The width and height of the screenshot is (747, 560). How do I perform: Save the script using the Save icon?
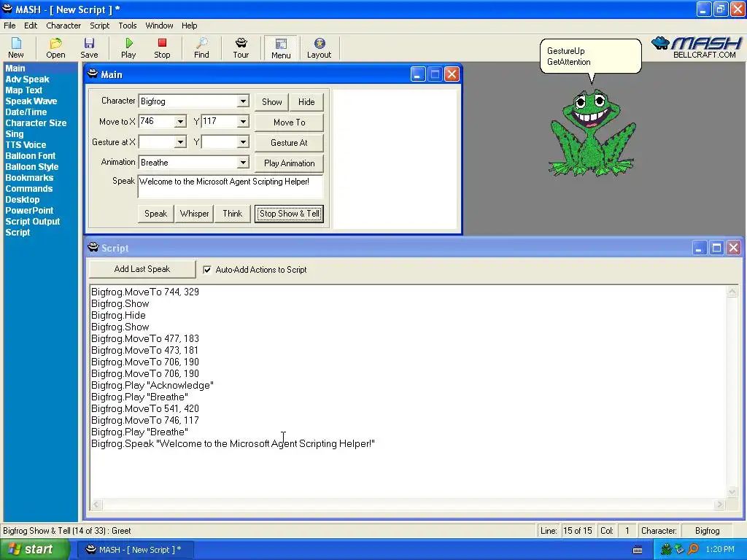coord(89,48)
